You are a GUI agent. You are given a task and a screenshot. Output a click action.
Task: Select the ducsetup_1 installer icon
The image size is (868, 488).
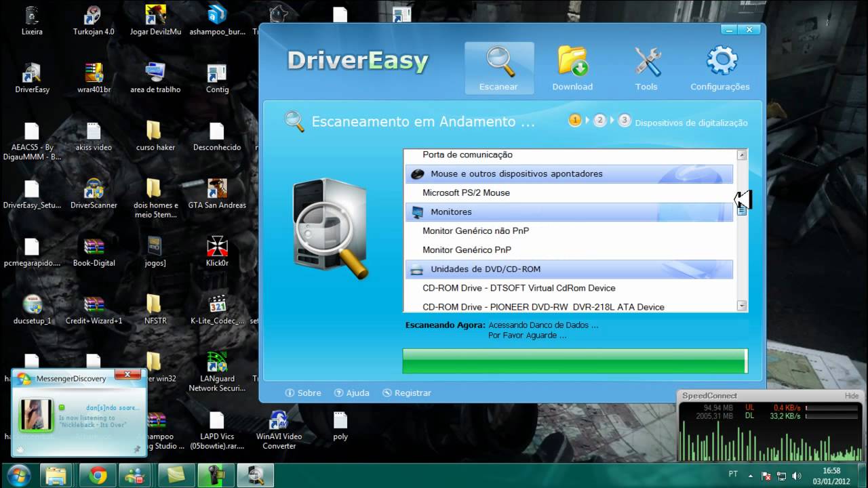[x=32, y=309]
